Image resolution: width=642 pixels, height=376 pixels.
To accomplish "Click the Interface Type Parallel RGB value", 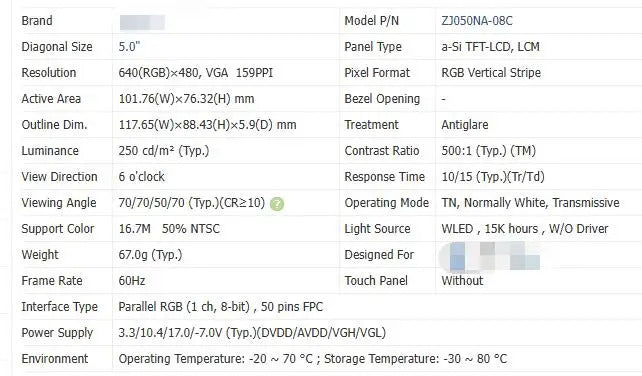I will pyautogui.click(x=221, y=307).
